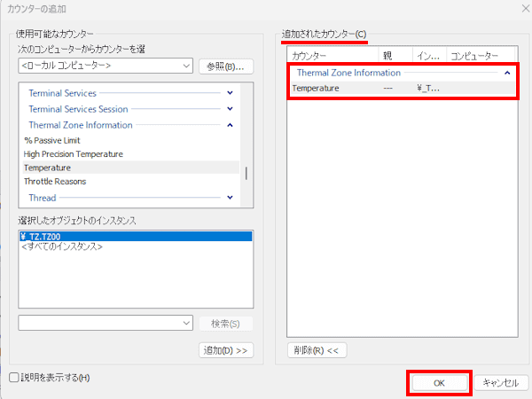
Task: Select the % Passive Limit counter
Action: (x=53, y=140)
